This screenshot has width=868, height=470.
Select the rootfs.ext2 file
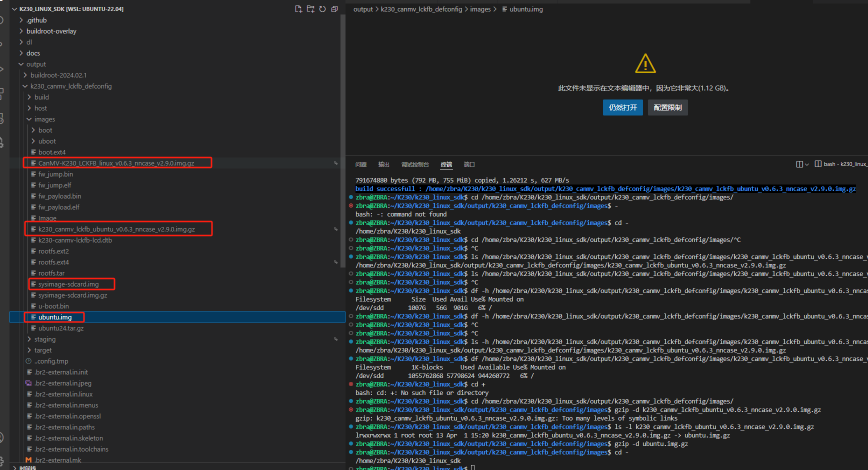[x=53, y=251]
